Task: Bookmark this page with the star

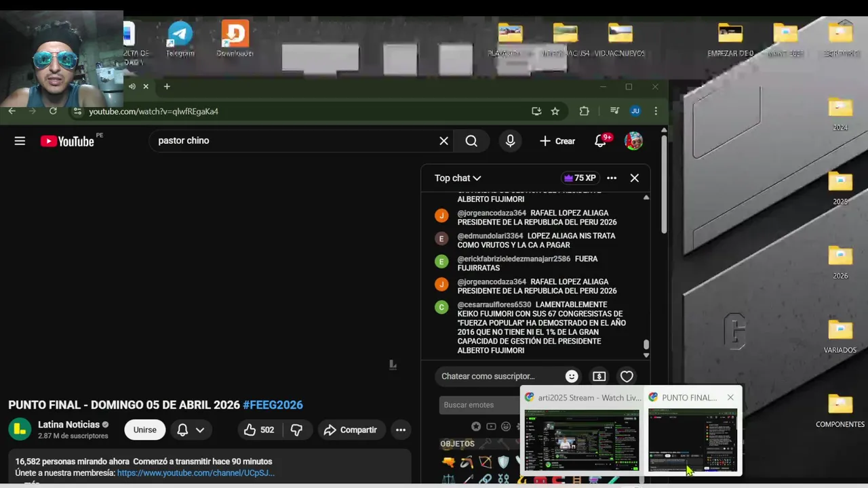Action: click(555, 111)
